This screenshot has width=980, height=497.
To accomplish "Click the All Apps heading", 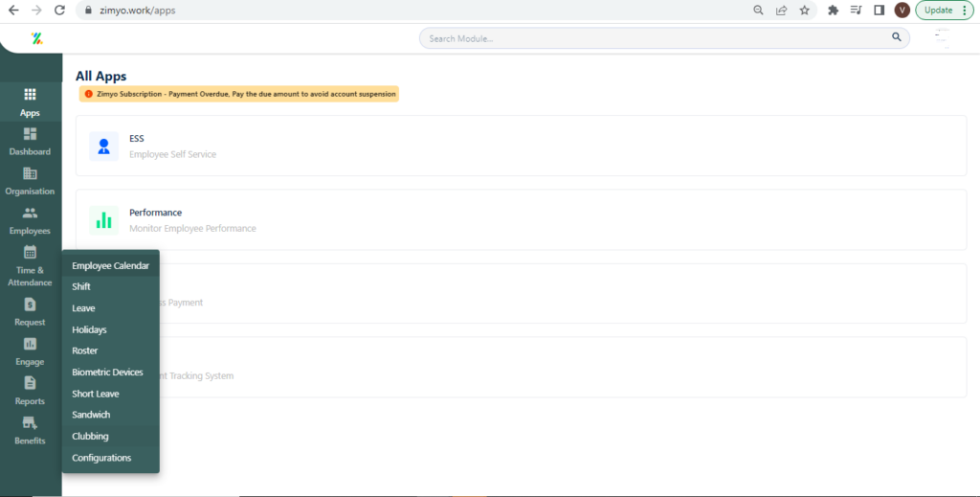I will (100, 76).
